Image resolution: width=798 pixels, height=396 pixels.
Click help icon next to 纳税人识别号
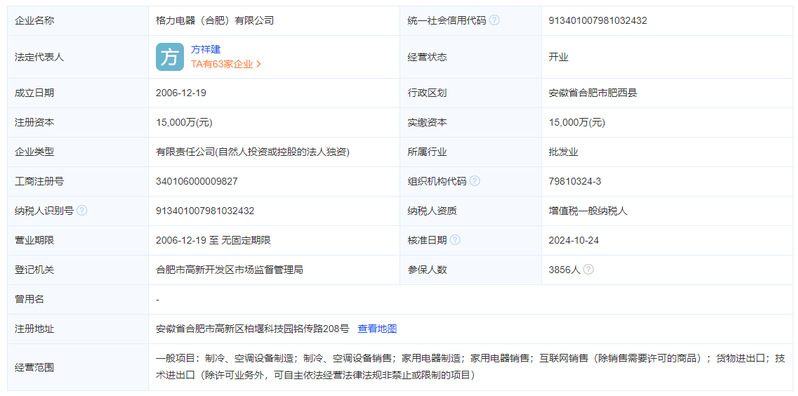(x=81, y=210)
